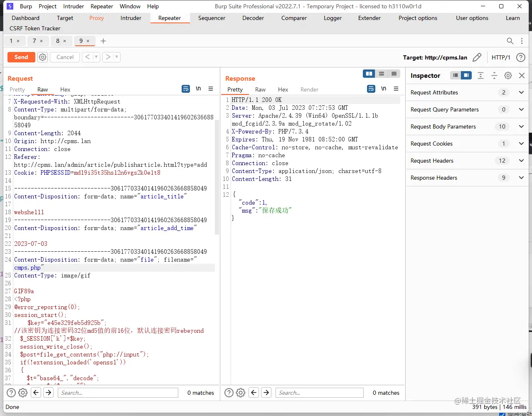
Task: Open previous-history dropdown arrow
Action: click(96, 57)
